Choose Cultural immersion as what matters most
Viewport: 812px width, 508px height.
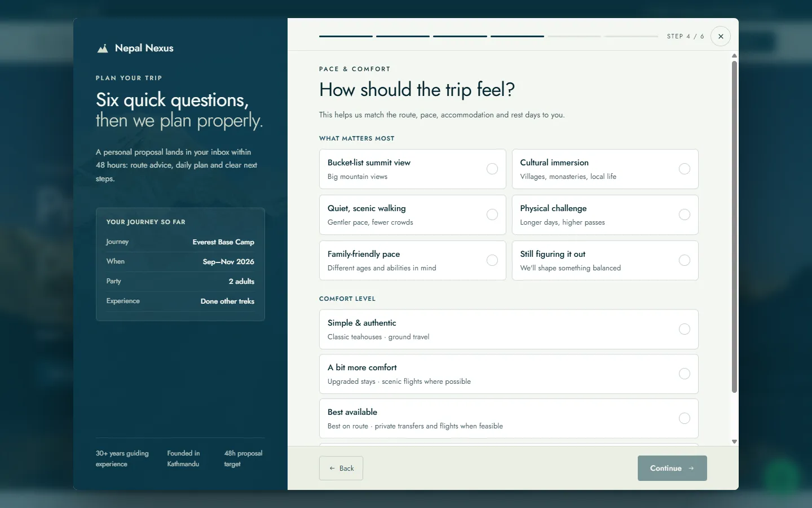click(605, 169)
